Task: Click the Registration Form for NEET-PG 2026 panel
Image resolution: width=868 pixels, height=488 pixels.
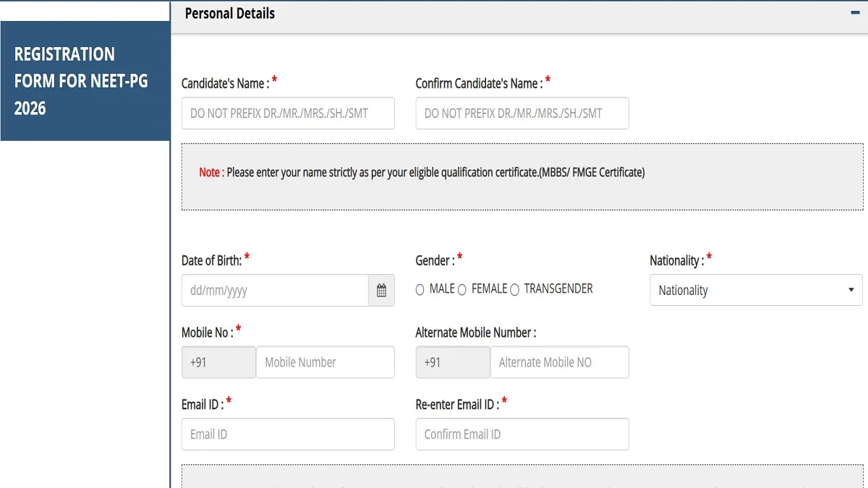Action: pyautogui.click(x=85, y=81)
